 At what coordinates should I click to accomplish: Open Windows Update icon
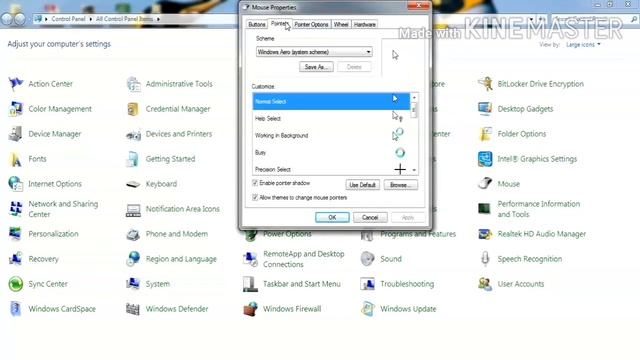pos(367,309)
